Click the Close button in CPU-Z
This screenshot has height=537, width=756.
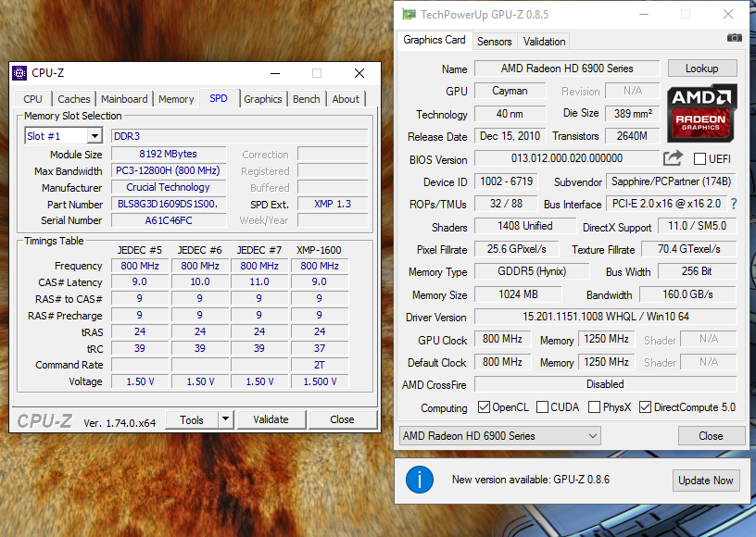[342, 419]
